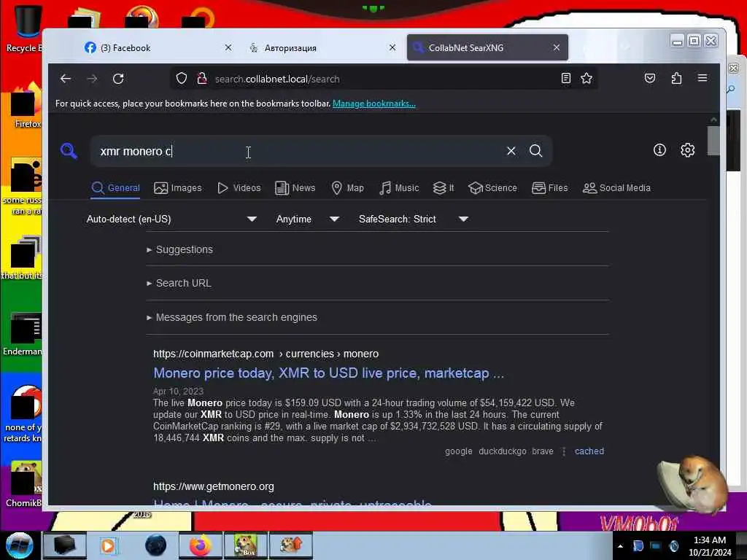Click the page vertical scrollbar thumb
This screenshot has width=747, height=560.
click(x=713, y=141)
